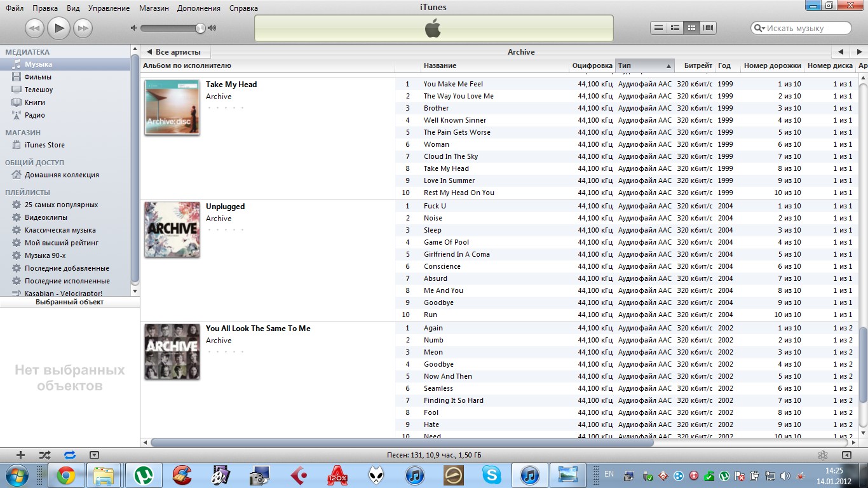Open the Справка menu

click(243, 8)
